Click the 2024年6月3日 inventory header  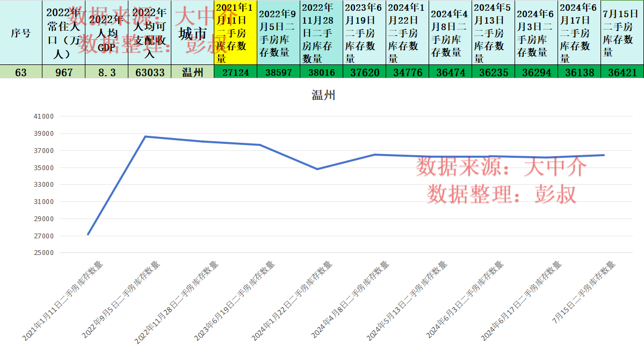pyautogui.click(x=536, y=32)
